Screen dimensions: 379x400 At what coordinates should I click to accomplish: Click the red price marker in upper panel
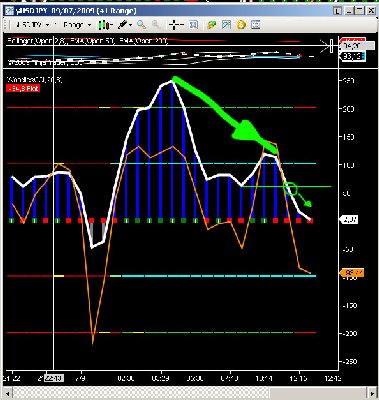[x=353, y=40]
